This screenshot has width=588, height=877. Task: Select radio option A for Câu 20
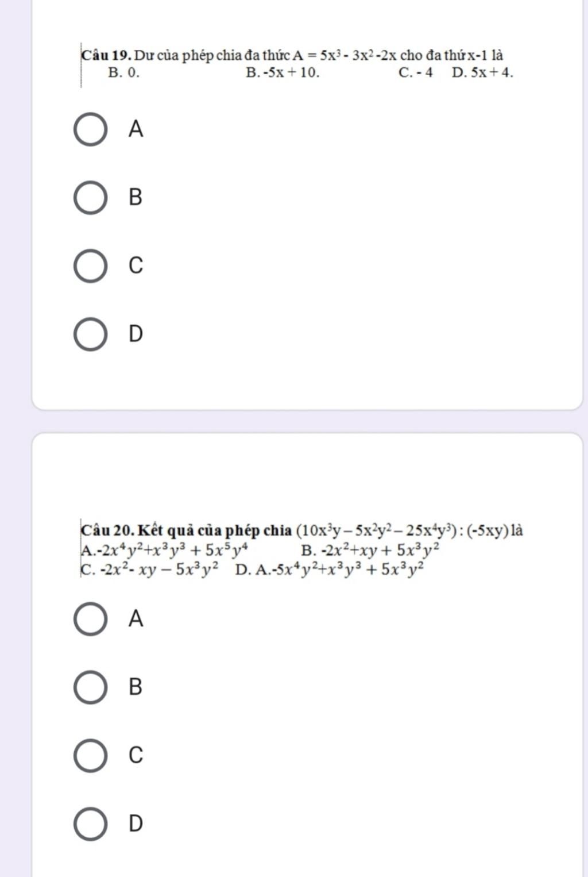click(x=90, y=620)
